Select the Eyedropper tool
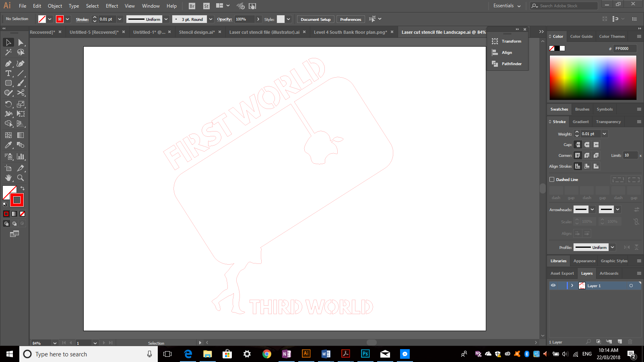The width and height of the screenshot is (644, 362). [8, 145]
